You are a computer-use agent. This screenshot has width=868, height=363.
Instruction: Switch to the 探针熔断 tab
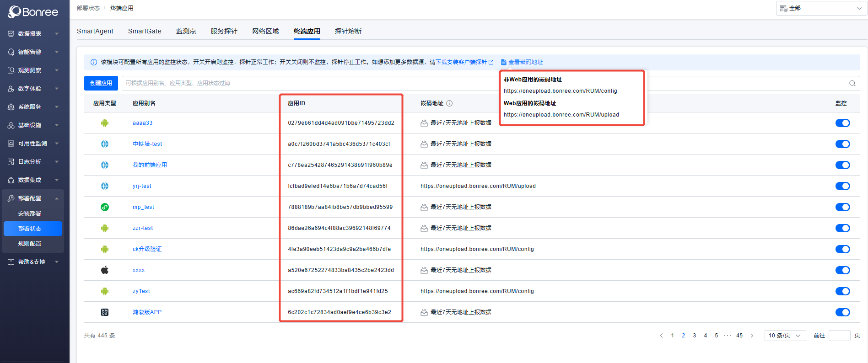[x=348, y=31]
